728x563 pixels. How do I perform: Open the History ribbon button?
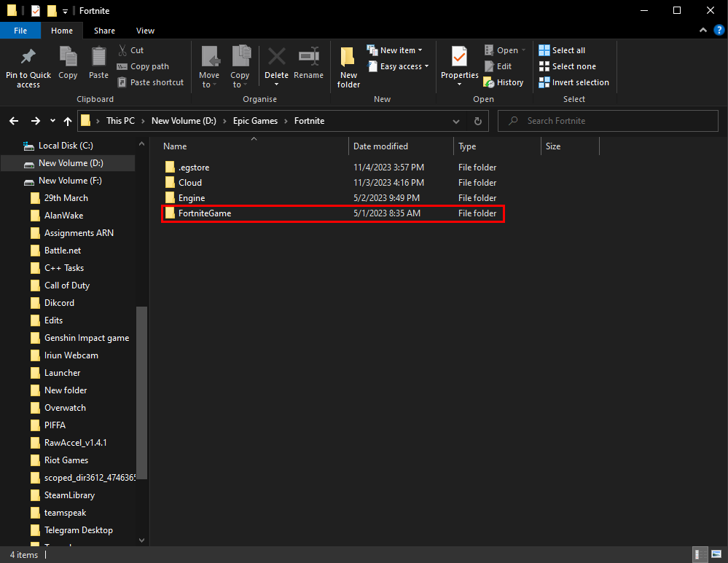(x=504, y=82)
